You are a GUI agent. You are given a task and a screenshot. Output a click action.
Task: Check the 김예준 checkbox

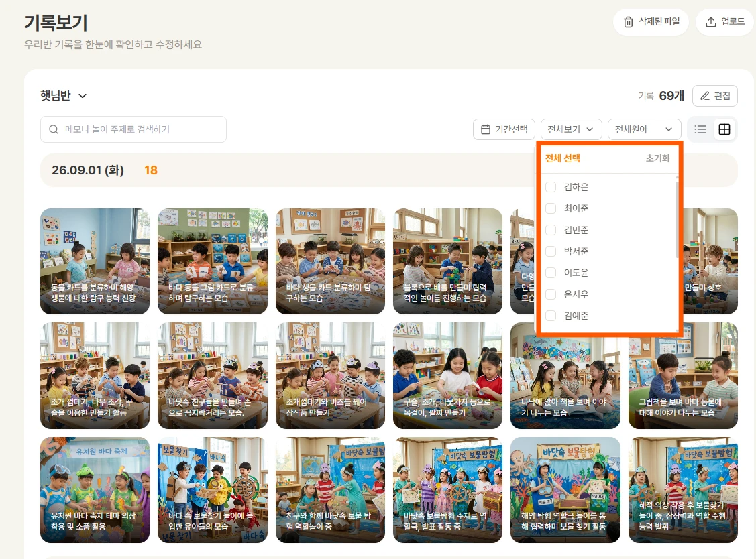pos(551,316)
